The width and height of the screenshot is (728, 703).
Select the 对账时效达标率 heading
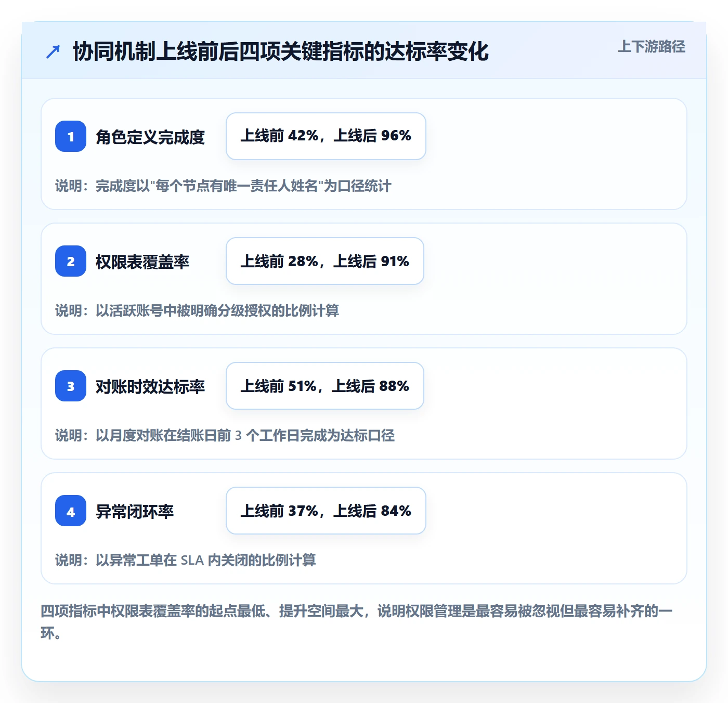[150, 386]
